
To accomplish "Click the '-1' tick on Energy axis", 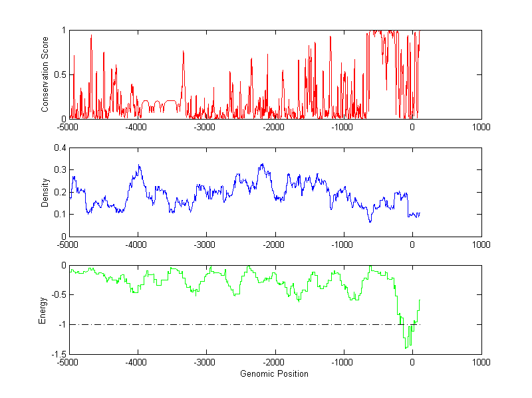I will pos(61,324).
